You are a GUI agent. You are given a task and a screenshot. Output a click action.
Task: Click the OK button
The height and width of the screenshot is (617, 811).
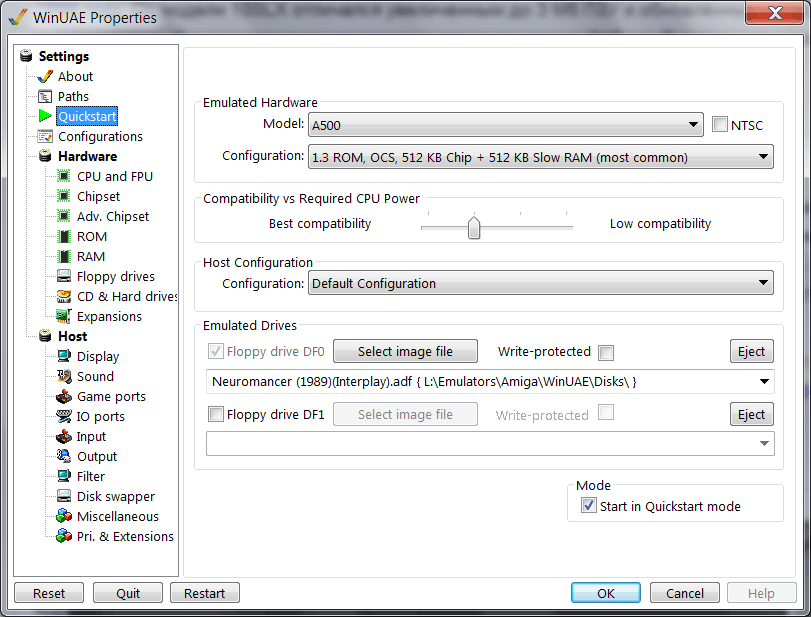pos(606,593)
